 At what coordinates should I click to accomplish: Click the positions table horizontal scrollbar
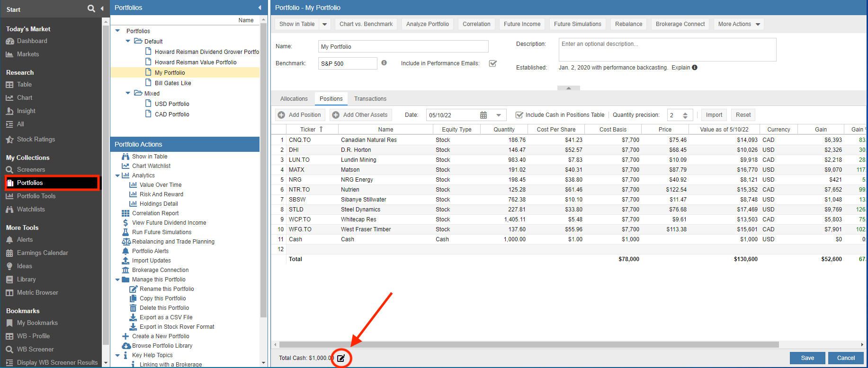(x=529, y=344)
